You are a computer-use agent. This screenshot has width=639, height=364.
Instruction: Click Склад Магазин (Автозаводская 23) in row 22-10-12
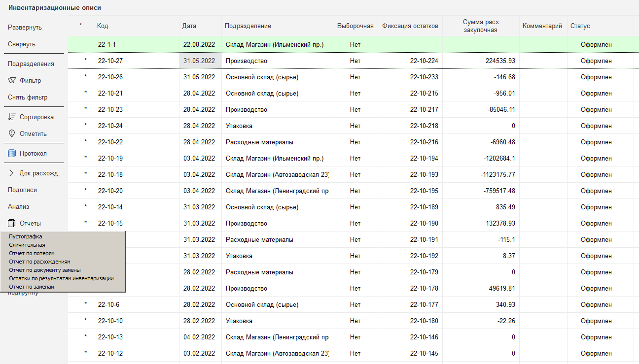pos(277,354)
